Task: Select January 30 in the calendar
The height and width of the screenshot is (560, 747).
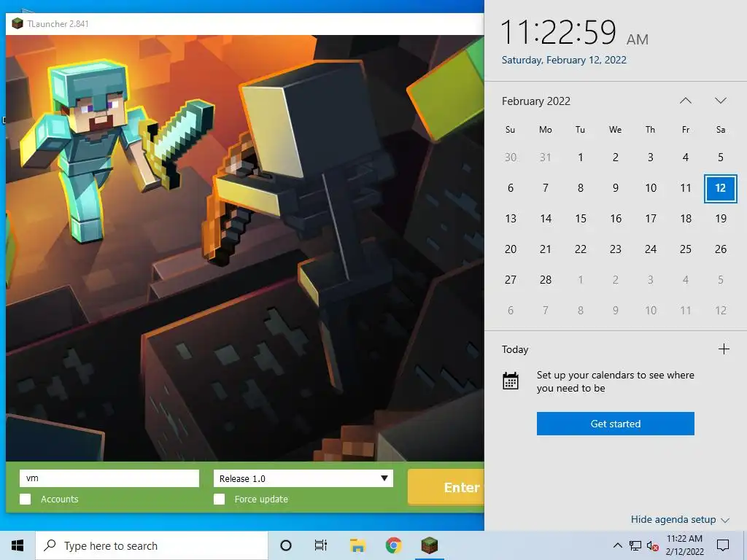Action: pyautogui.click(x=511, y=157)
